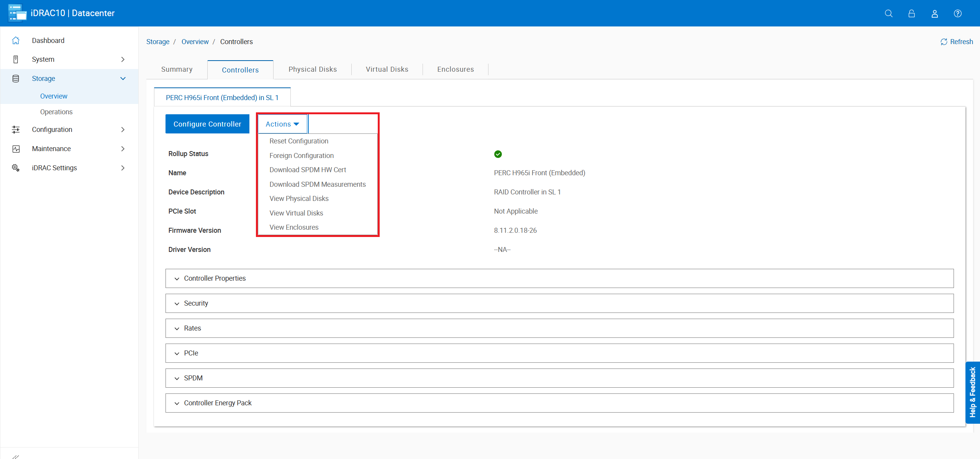
Task: Click the Refresh link
Action: 957,42
